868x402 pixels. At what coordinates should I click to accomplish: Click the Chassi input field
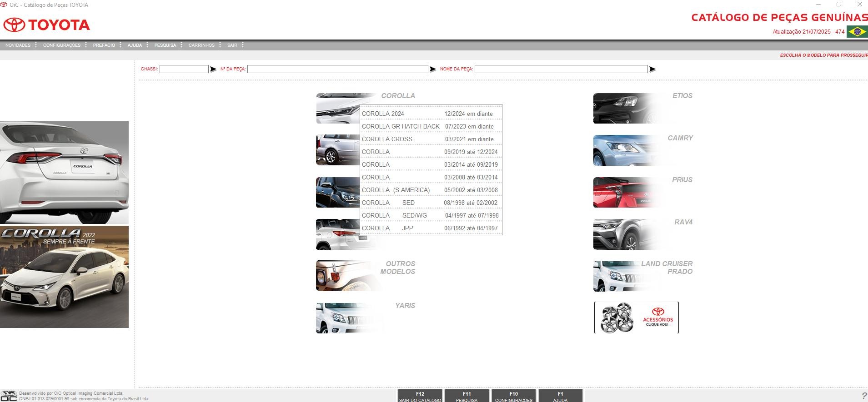click(x=184, y=69)
